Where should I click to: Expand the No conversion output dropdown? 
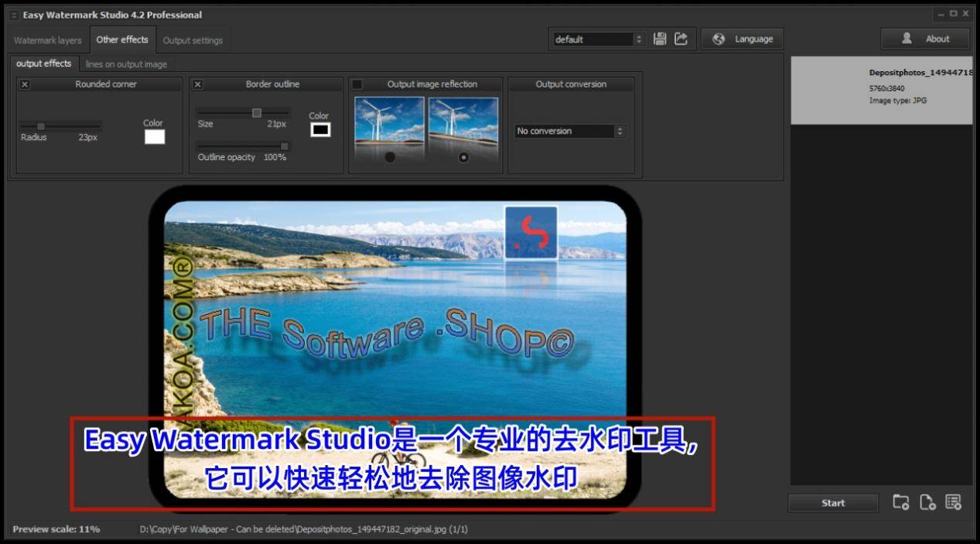(570, 132)
